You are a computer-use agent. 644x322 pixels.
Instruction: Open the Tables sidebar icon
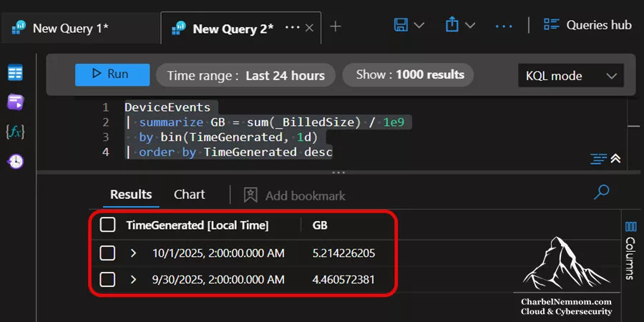pyautogui.click(x=16, y=73)
